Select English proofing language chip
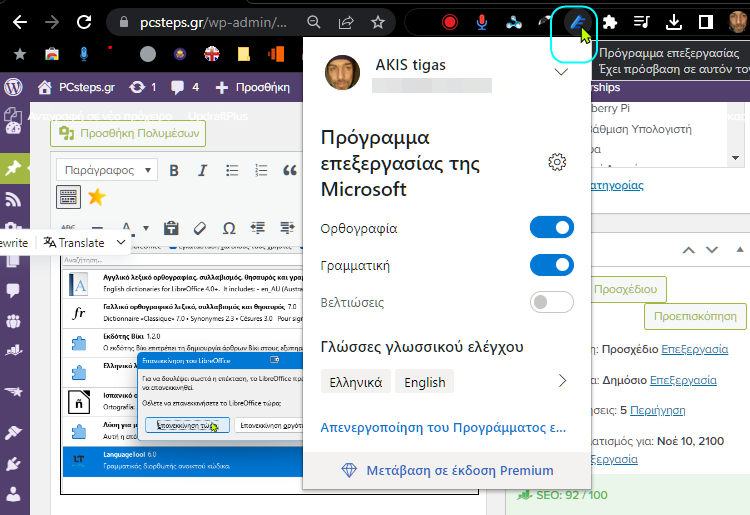The width and height of the screenshot is (750, 515). point(425,382)
